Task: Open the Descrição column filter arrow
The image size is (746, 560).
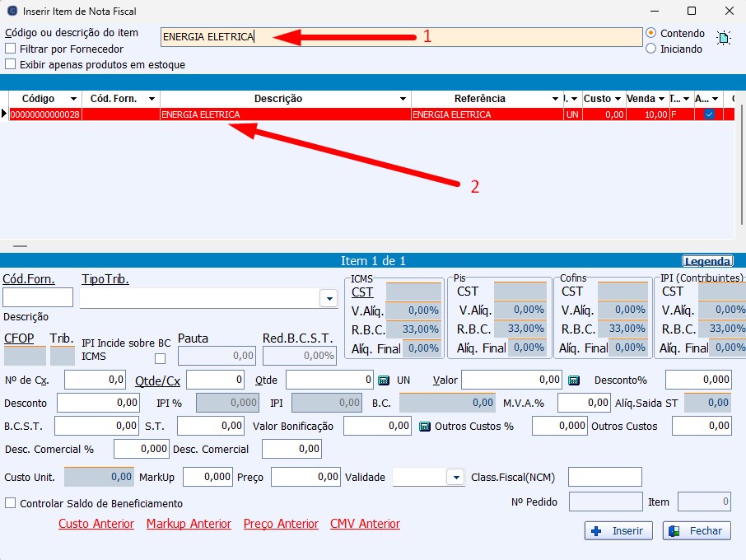Action: coord(403,99)
